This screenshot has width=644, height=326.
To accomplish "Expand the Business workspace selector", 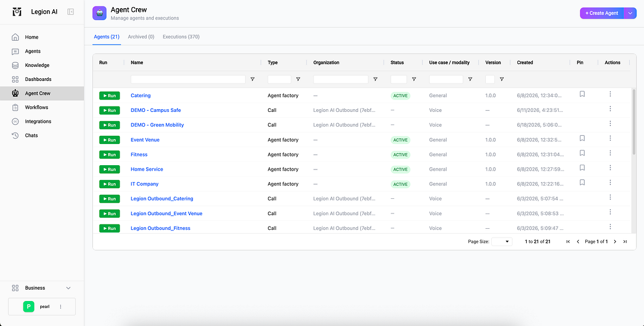I will point(41,288).
